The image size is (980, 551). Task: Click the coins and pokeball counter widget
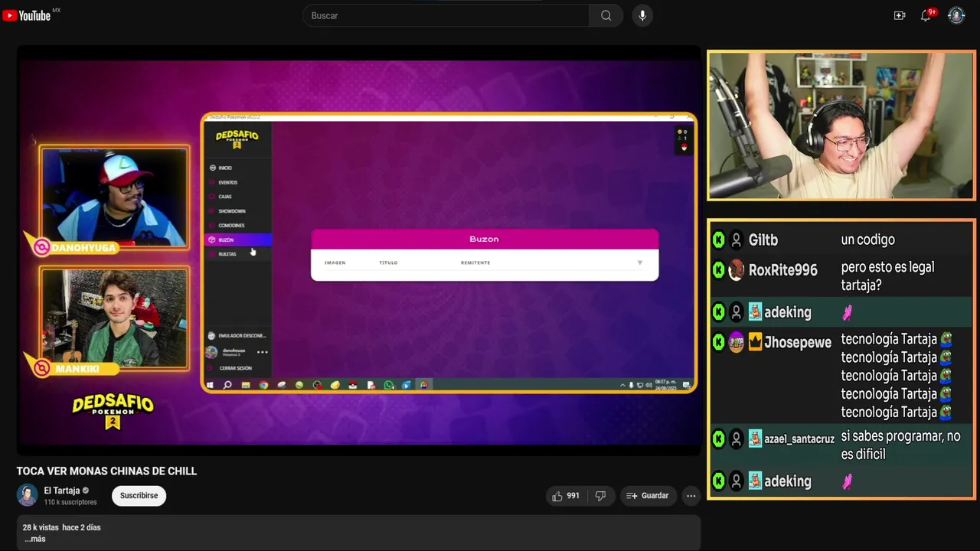[x=684, y=141]
